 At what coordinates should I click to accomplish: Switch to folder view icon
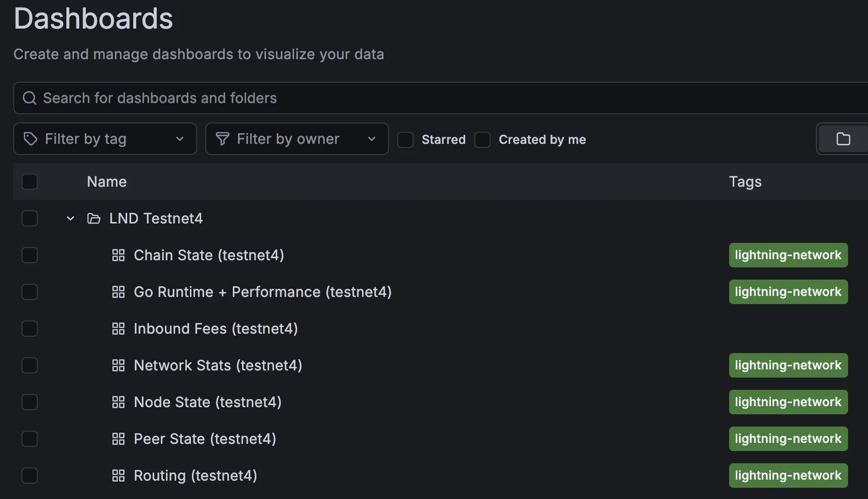click(x=843, y=139)
